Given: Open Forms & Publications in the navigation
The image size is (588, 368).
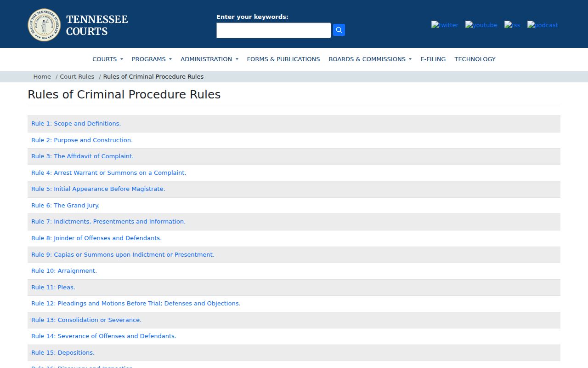Looking at the screenshot, I should [x=283, y=59].
